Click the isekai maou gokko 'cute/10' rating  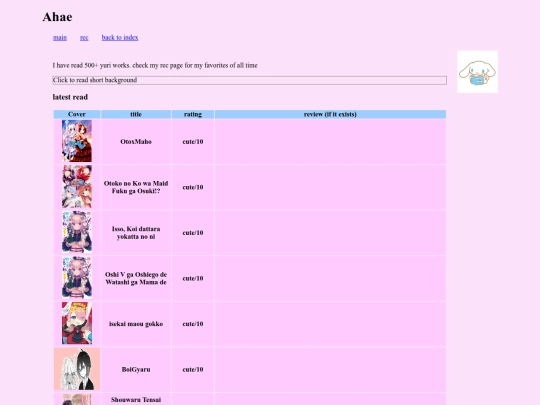[193, 324]
